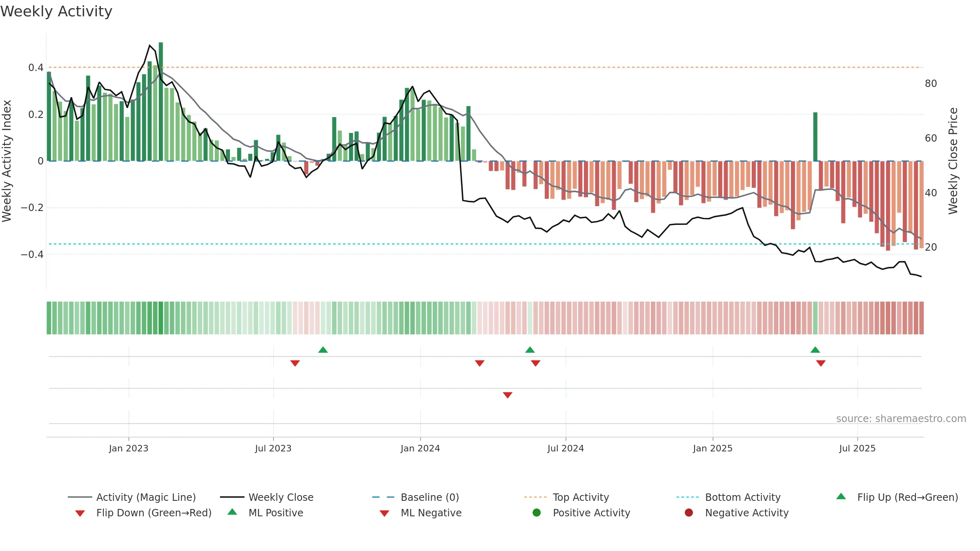This screenshot has width=980, height=551.
Task: Click the '0.4' left axis tick label
Action: pyautogui.click(x=36, y=68)
